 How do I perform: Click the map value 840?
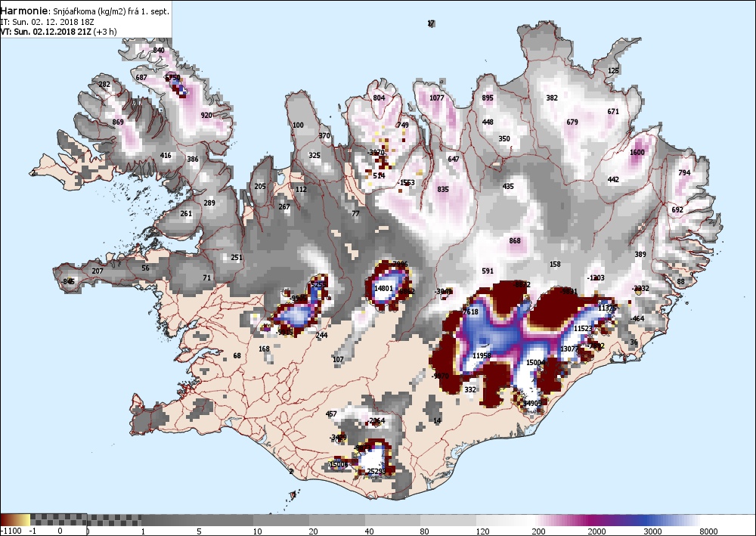(x=159, y=50)
